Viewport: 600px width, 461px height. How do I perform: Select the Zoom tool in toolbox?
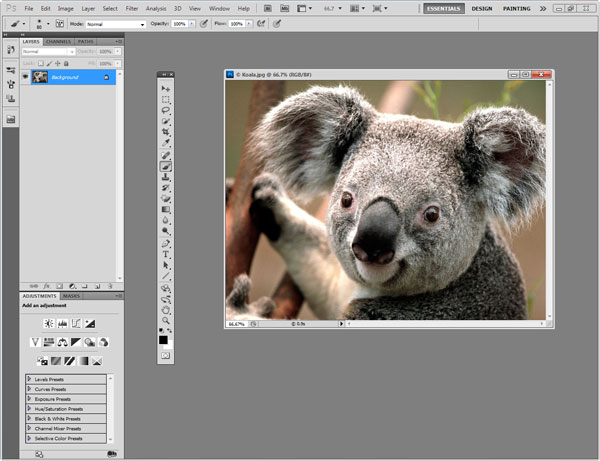[x=166, y=321]
